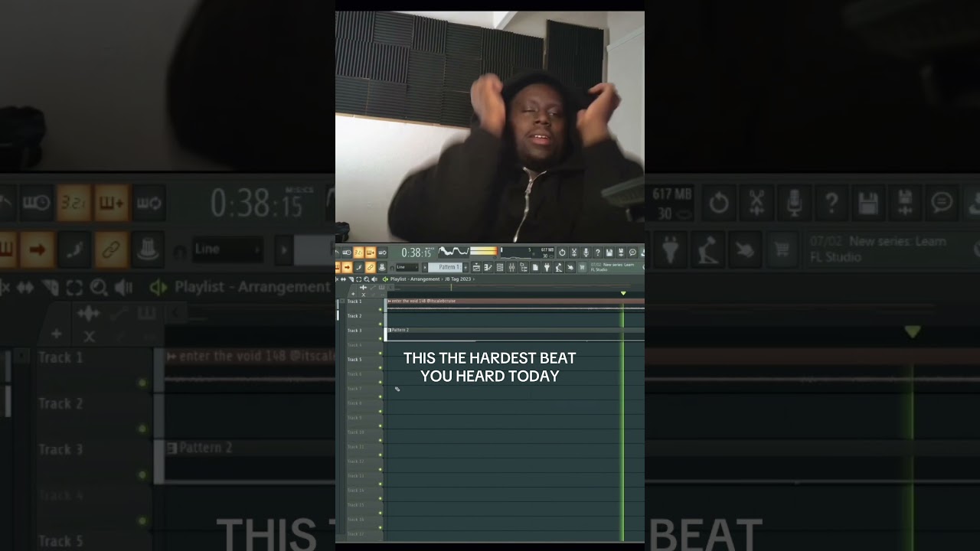
Task: Click the floppy-with-wave export audio icon
Action: click(621, 253)
